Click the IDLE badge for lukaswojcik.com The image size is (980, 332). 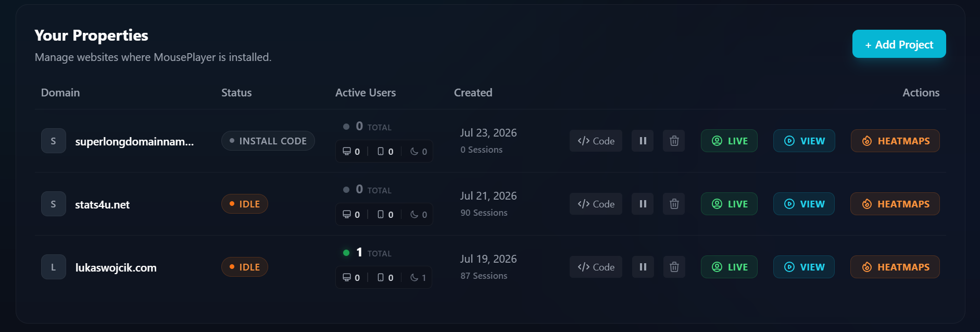click(x=244, y=267)
